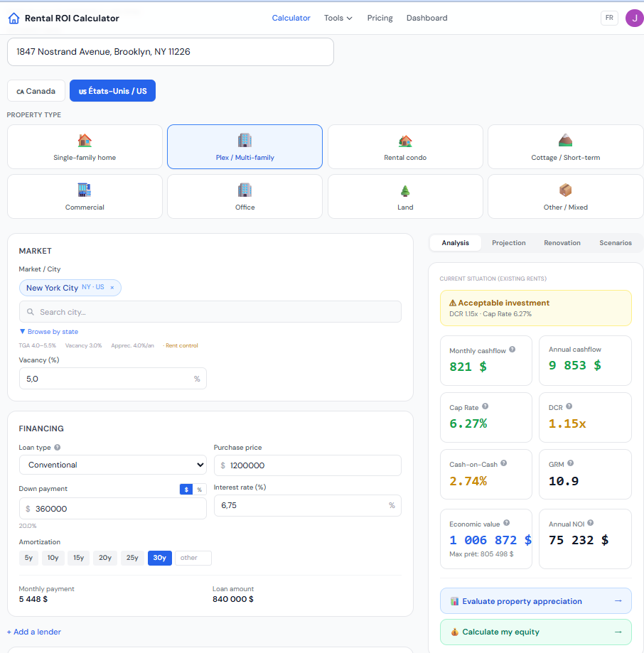This screenshot has width=644, height=653.
Task: Set amortization to 5y
Action: point(28,558)
